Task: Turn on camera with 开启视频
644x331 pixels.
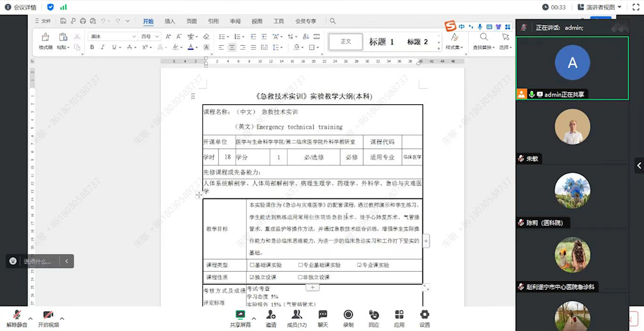Action: (x=48, y=319)
